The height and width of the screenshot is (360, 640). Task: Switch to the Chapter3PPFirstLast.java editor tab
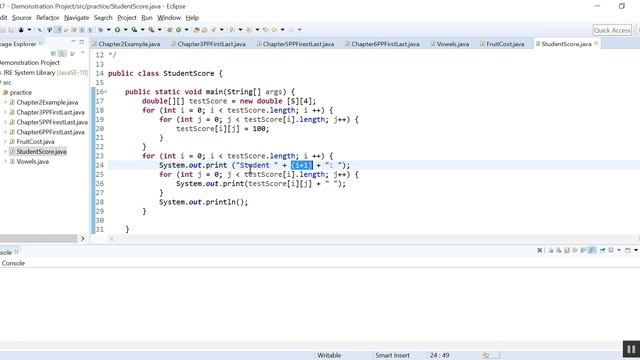(x=208, y=44)
